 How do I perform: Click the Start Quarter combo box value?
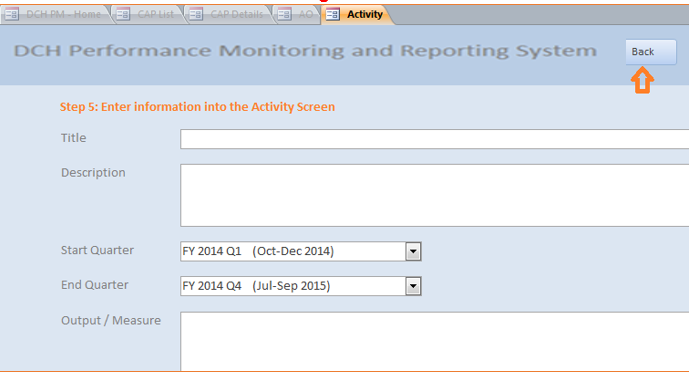pyautogui.click(x=293, y=251)
